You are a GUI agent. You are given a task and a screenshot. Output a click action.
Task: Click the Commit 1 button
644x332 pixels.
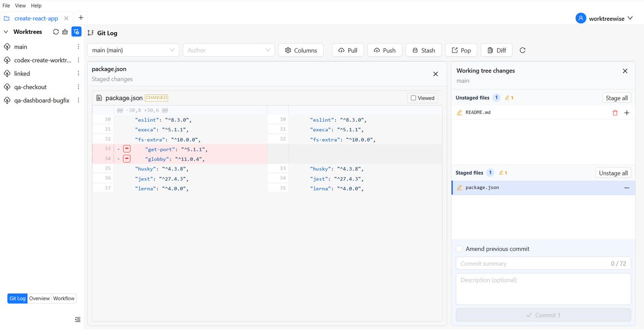coord(544,315)
